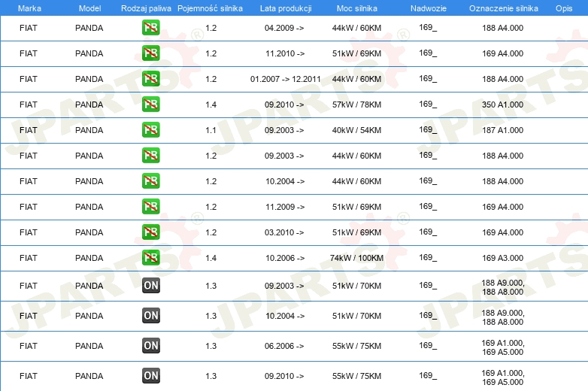Click the Lata produkcji column header

pyautogui.click(x=286, y=8)
